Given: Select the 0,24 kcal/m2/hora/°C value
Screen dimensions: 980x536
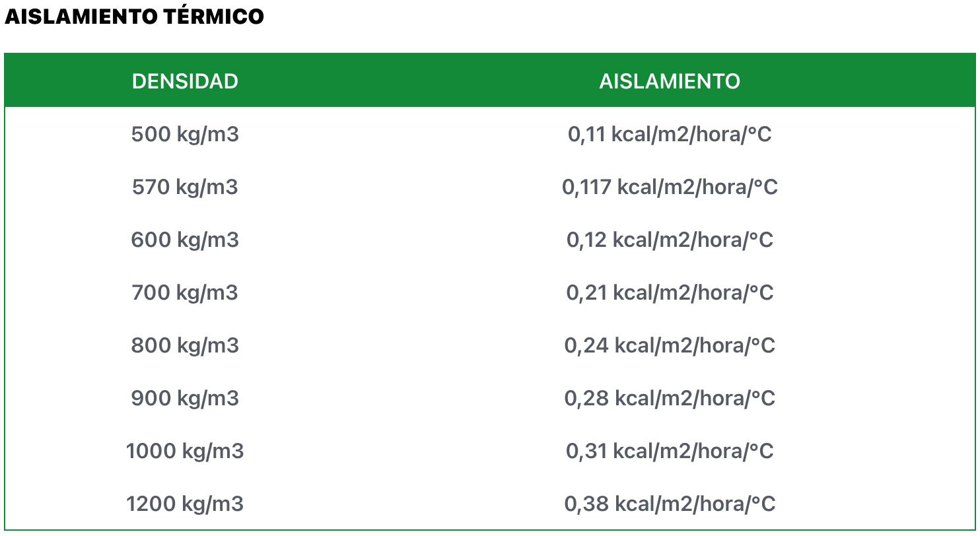Looking at the screenshot, I should pyautogui.click(x=670, y=346).
